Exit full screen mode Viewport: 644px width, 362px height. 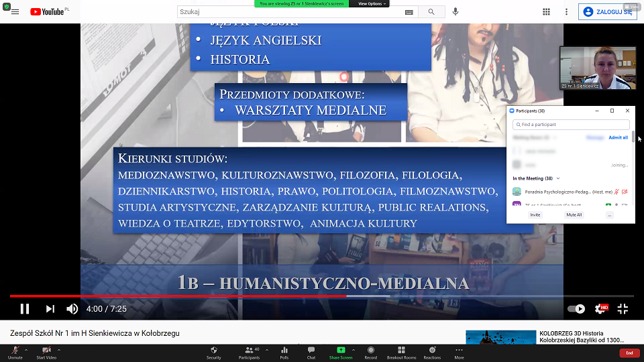tap(623, 308)
